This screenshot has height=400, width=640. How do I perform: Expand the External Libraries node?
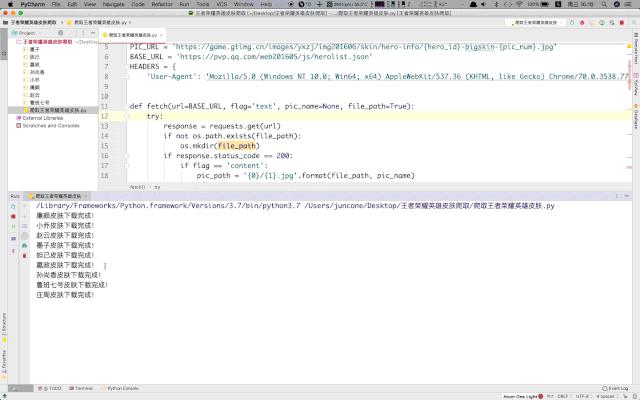point(14,118)
